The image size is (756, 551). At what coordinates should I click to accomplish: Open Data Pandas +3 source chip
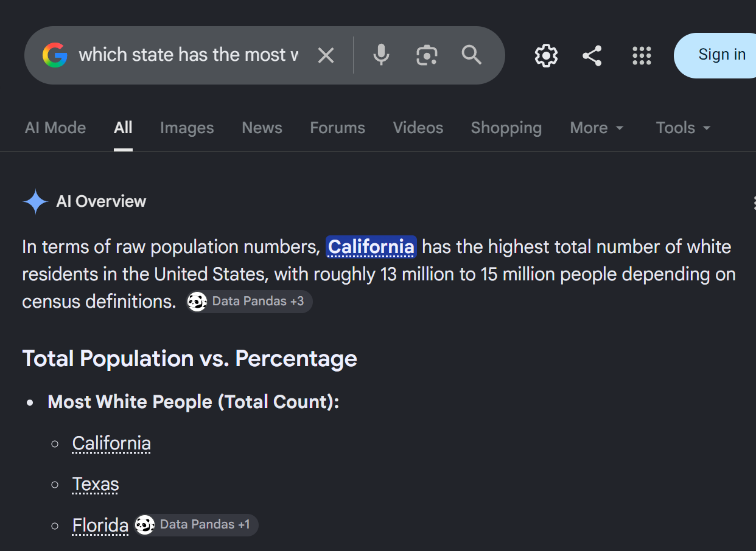(250, 302)
